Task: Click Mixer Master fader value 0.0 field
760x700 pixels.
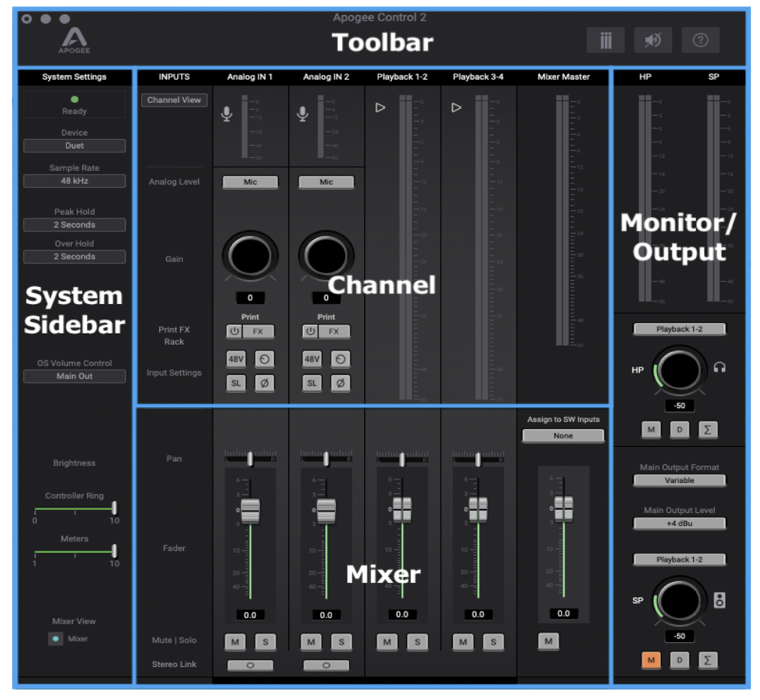Action: 563,614
